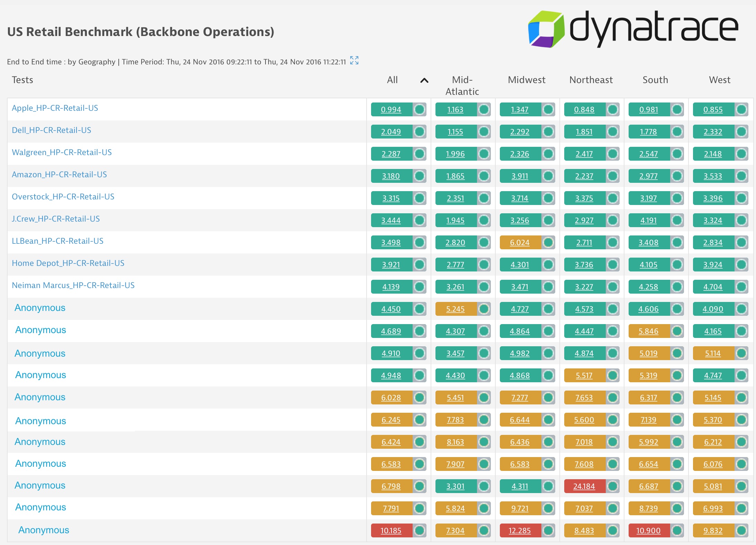Click status circle beside 5.114 West value
The height and width of the screenshot is (545, 756).
pos(741,353)
